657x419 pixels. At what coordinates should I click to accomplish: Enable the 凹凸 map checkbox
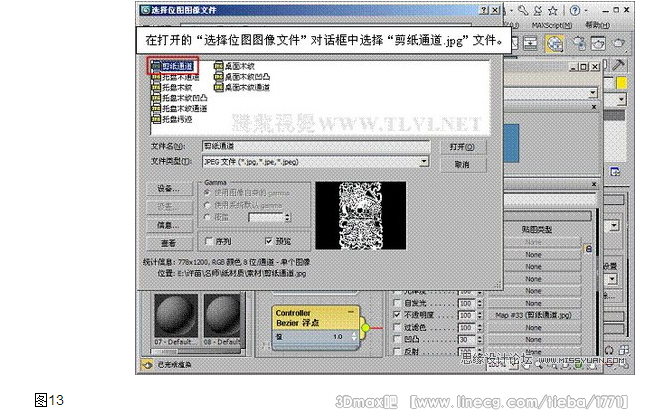397,339
